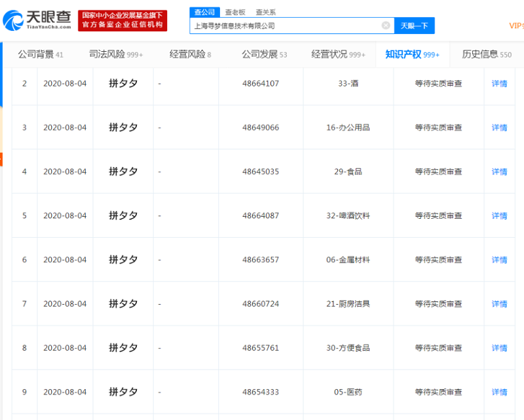Screen dimensions: 524x420
Task: Click the Tianyancha logo icon
Action: pos(13,20)
